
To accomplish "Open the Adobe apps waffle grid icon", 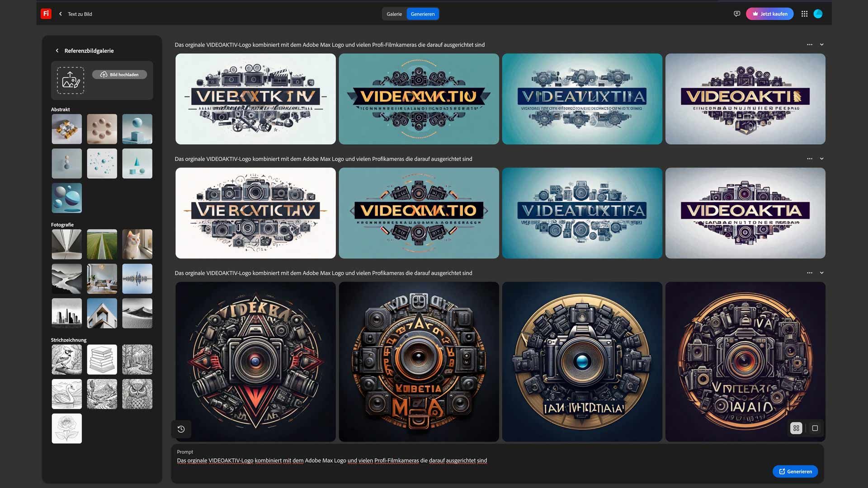I will click(804, 14).
